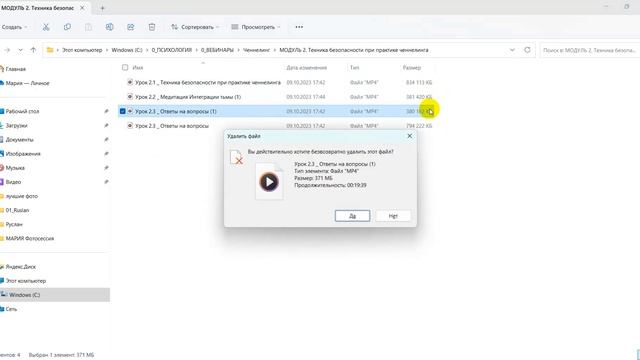The height and width of the screenshot is (360, 640).
Task: Click pin icon next to Загрузки
Action: [106, 125]
